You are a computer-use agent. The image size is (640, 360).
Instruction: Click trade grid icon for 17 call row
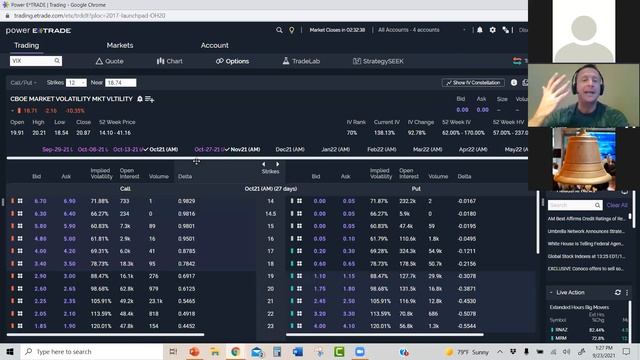click(20, 251)
